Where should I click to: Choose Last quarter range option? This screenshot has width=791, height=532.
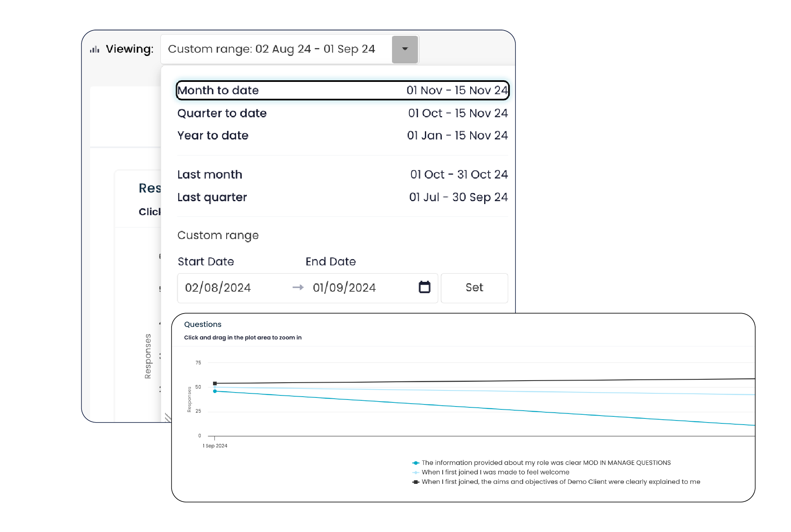pyautogui.click(x=343, y=197)
